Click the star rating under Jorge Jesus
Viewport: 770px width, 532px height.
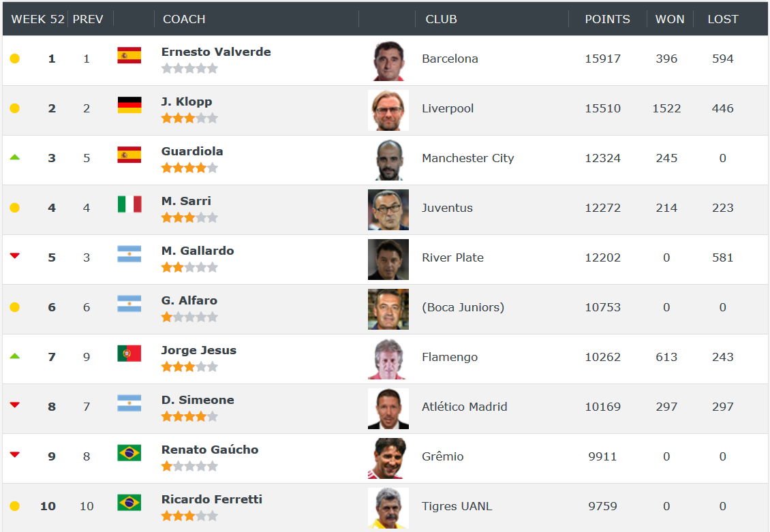pos(189,367)
